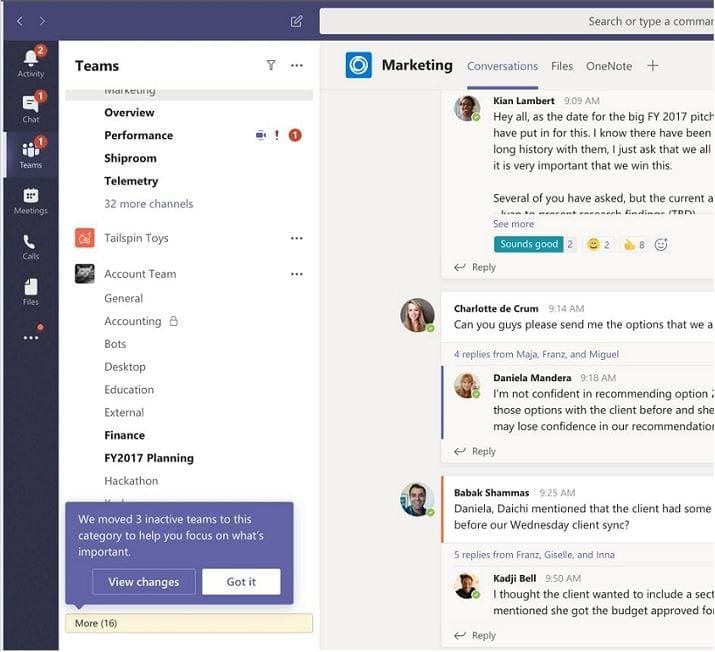Add a reaction with the smiley-plus icon

[x=661, y=244]
